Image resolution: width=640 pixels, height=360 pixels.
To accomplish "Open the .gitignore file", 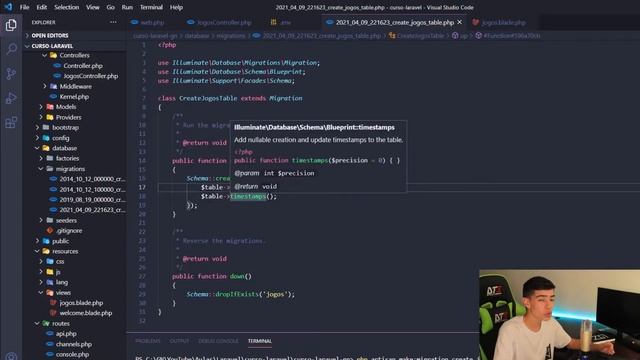I will click(69, 231).
